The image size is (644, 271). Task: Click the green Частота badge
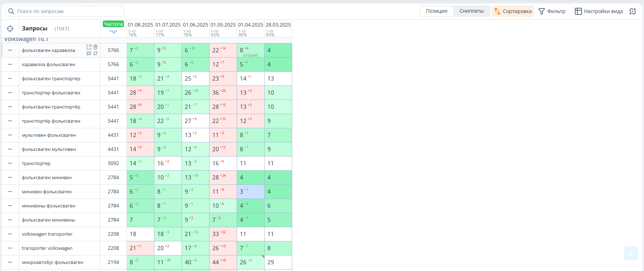coord(113,24)
